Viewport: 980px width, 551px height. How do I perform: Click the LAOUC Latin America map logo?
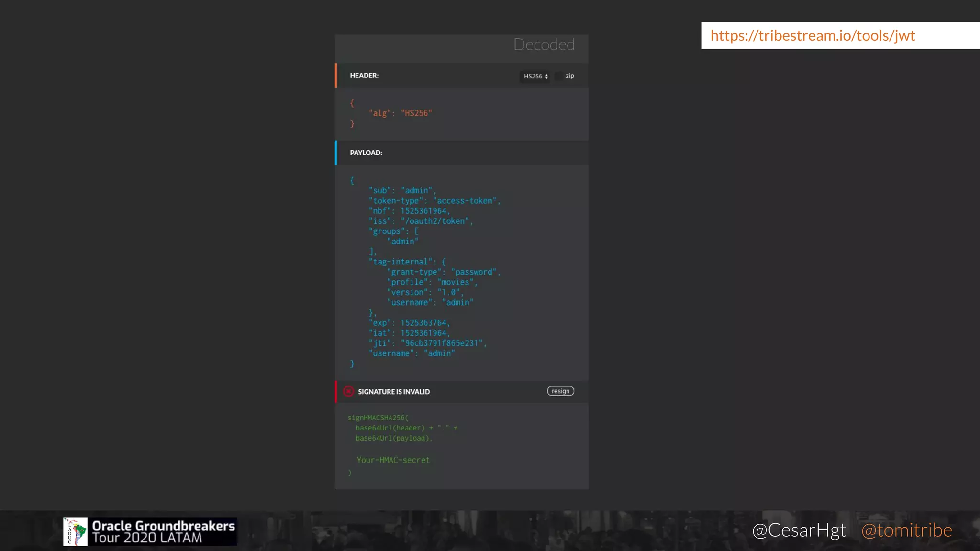pyautogui.click(x=75, y=531)
